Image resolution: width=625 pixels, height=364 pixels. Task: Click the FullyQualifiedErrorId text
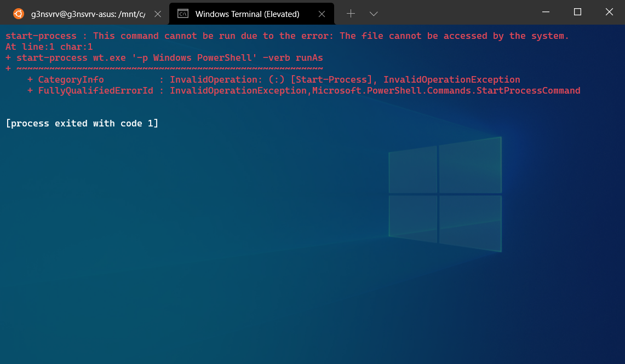[96, 90]
